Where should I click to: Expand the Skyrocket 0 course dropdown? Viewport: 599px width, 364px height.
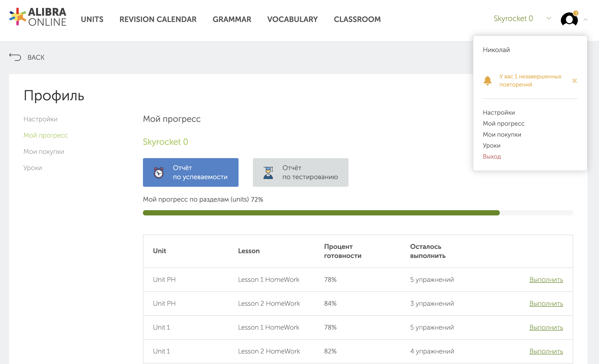point(513,18)
